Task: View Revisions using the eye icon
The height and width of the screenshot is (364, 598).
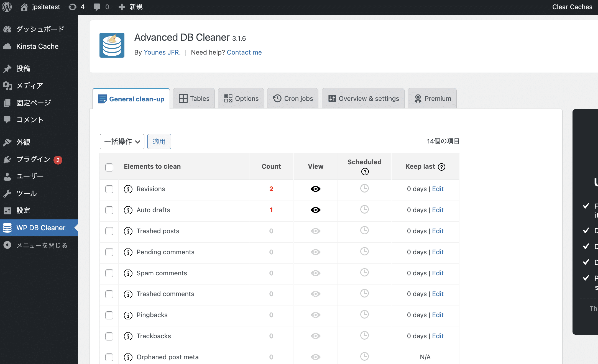Action: coord(315,189)
